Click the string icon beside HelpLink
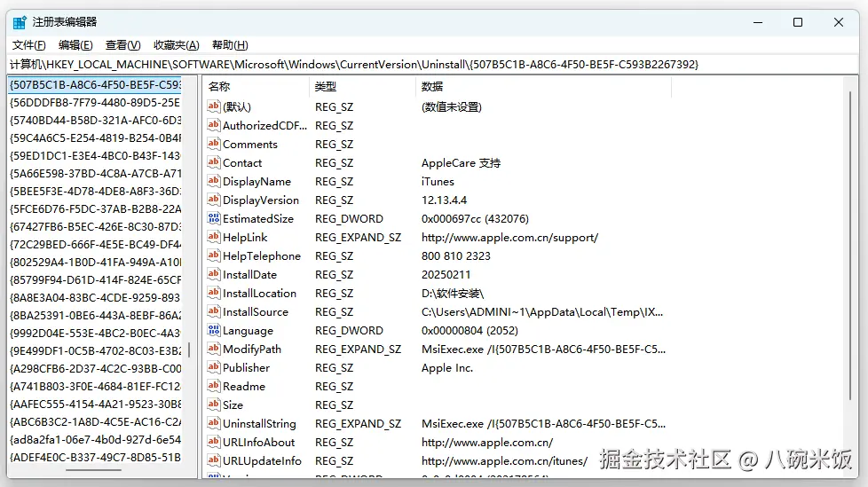Viewport: 868px width, 487px height. click(214, 237)
